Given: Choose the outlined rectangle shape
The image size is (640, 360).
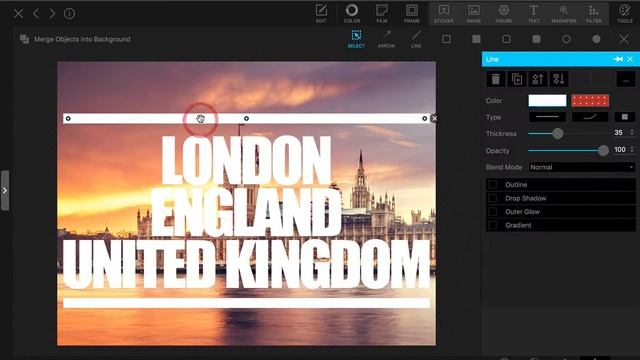Looking at the screenshot, I should tap(447, 39).
